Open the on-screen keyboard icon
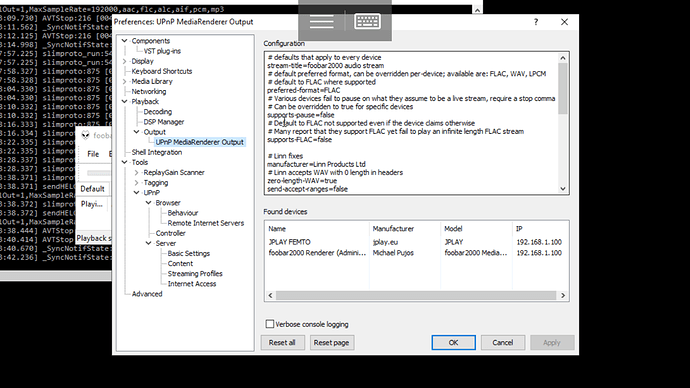 [x=367, y=21]
